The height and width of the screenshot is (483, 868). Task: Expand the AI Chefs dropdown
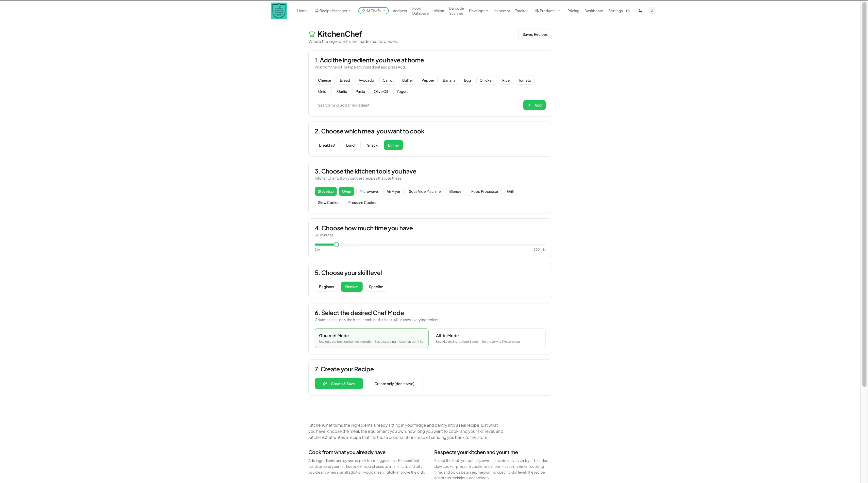click(373, 11)
